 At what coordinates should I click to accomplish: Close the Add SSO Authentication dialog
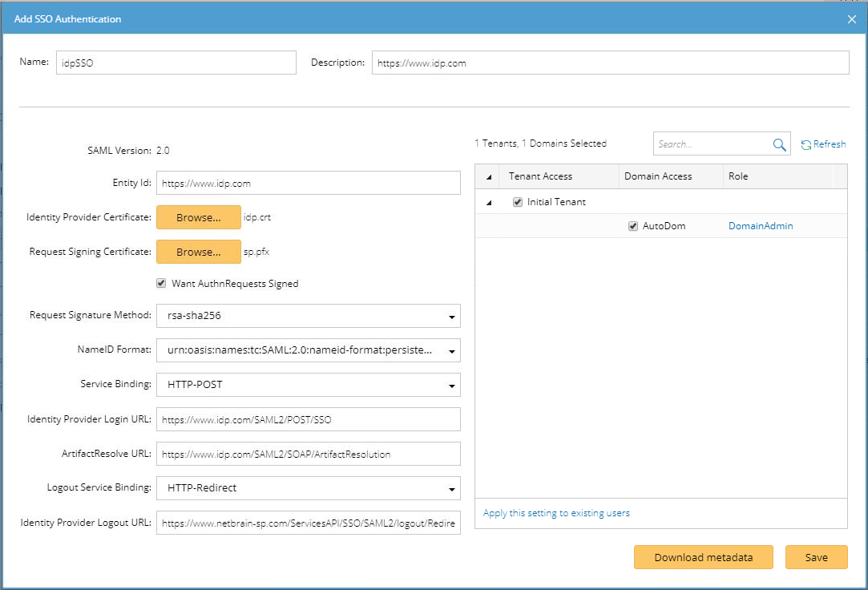(851, 19)
